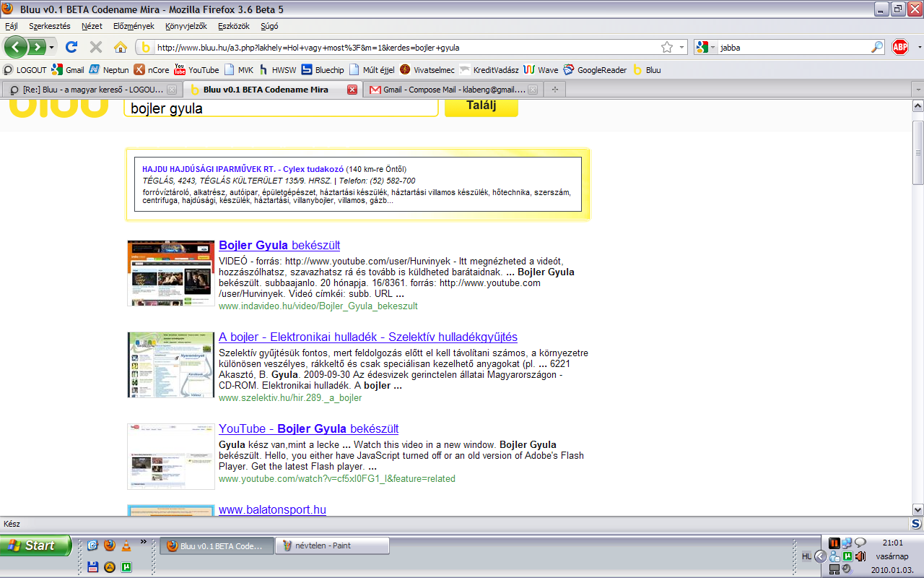Screen dimensions: 924x578
Task: Click www.indavideo.hu/video/Bojler_Gyula_bekeszult green URL
Action: pos(318,306)
